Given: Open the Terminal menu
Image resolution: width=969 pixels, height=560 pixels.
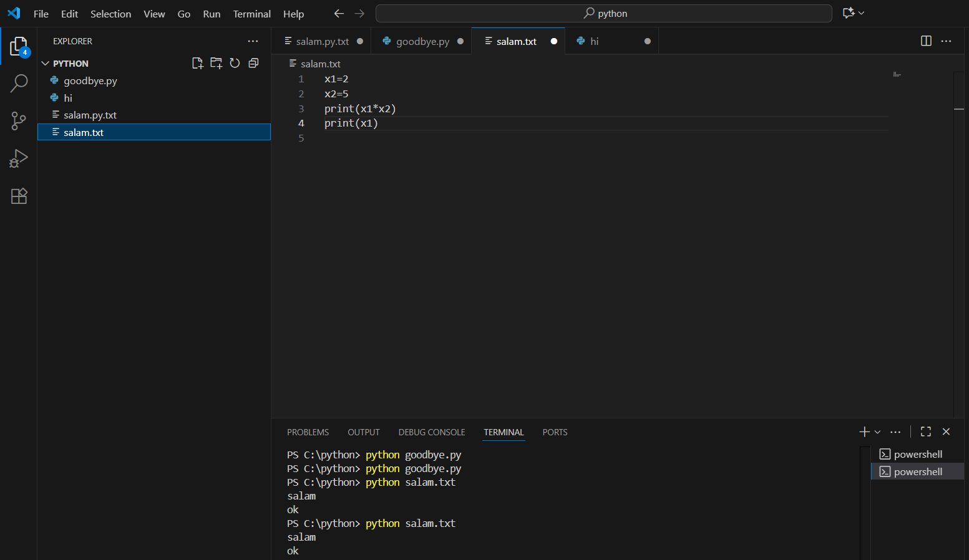Looking at the screenshot, I should click(251, 14).
